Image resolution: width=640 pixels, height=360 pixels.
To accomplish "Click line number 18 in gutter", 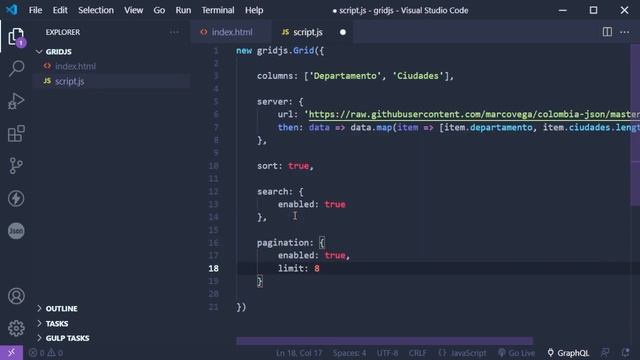I will (213, 268).
